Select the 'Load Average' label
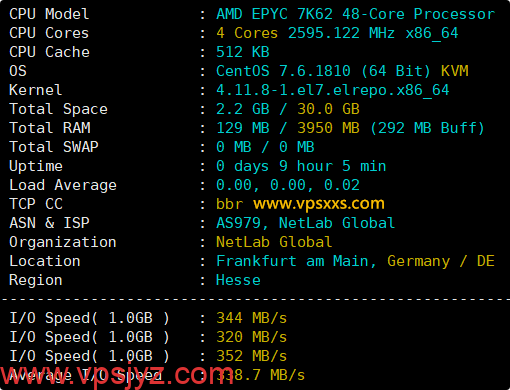510x390 pixels. (63, 185)
